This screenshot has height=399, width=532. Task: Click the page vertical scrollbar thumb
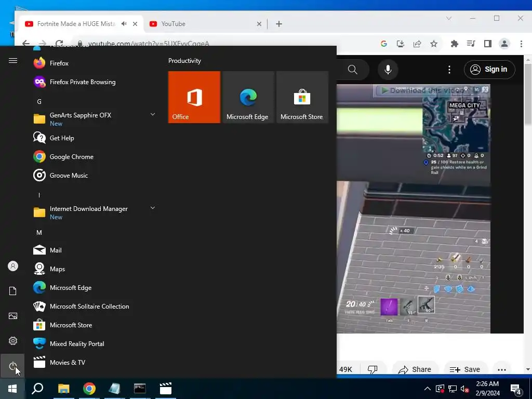click(x=528, y=94)
